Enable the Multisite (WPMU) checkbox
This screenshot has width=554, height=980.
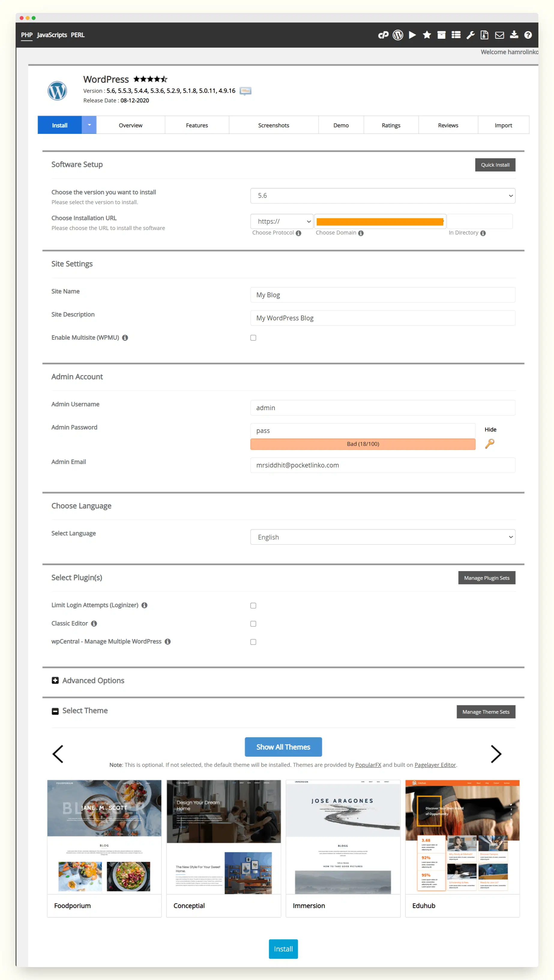tap(253, 337)
